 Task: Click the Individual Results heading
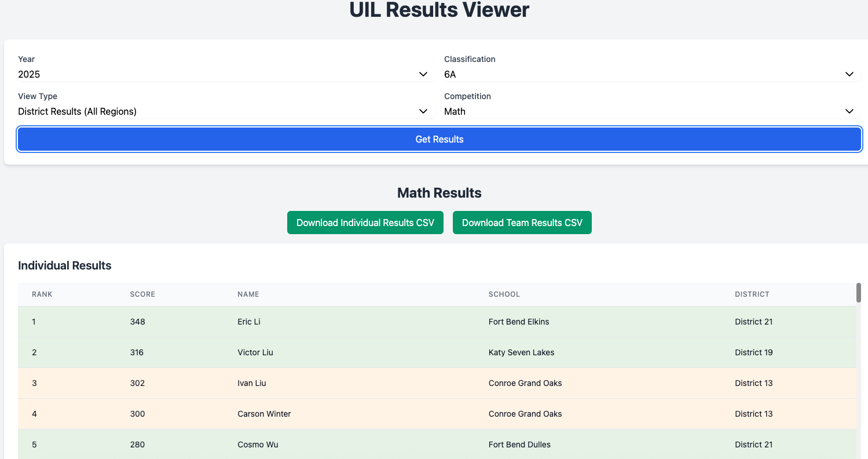click(65, 265)
